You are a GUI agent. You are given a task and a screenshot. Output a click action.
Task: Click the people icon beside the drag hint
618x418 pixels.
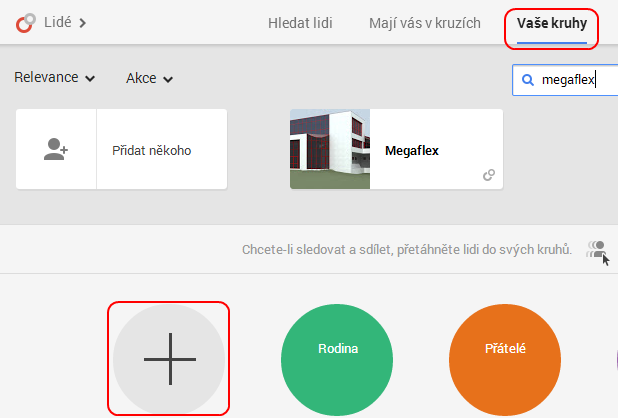pos(597,249)
